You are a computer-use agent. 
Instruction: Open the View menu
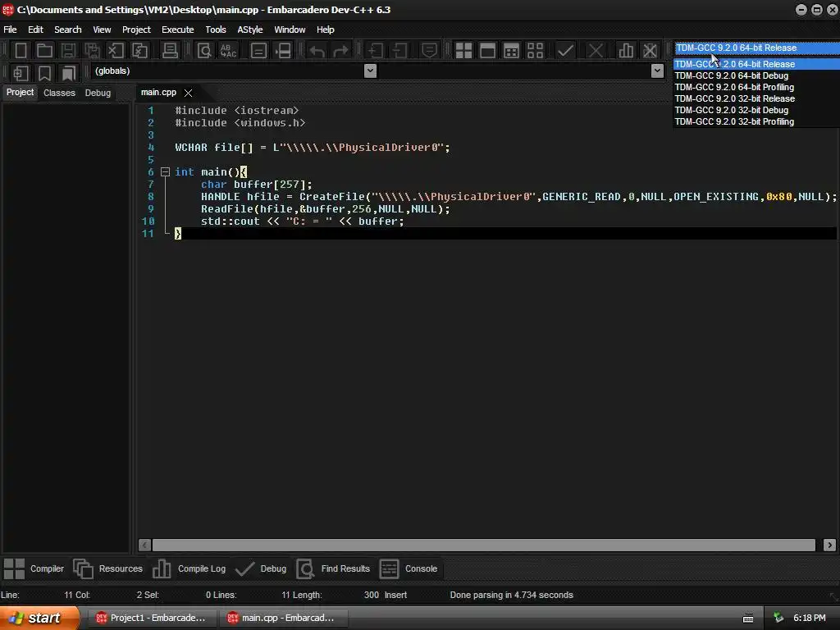(x=102, y=30)
